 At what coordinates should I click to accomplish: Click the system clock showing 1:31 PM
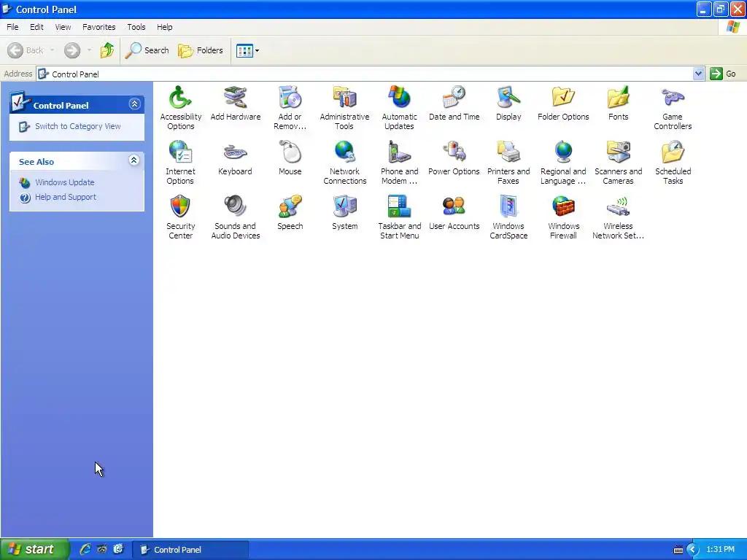(x=720, y=550)
